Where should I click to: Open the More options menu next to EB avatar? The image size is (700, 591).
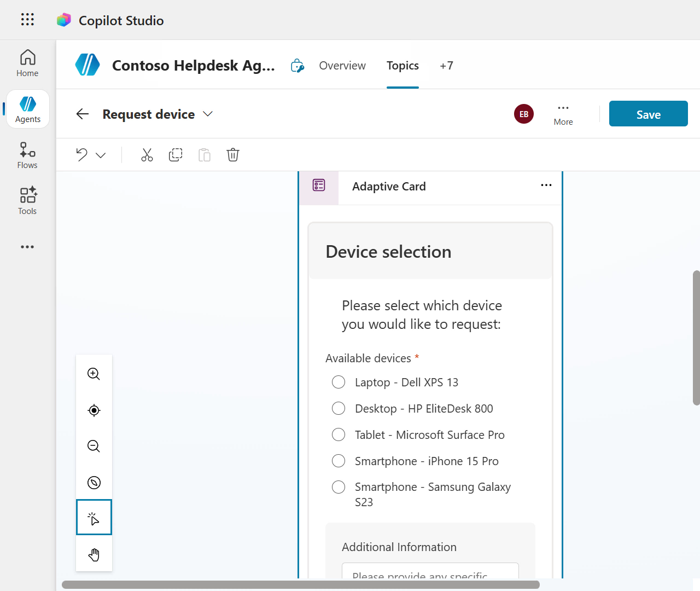point(563,114)
